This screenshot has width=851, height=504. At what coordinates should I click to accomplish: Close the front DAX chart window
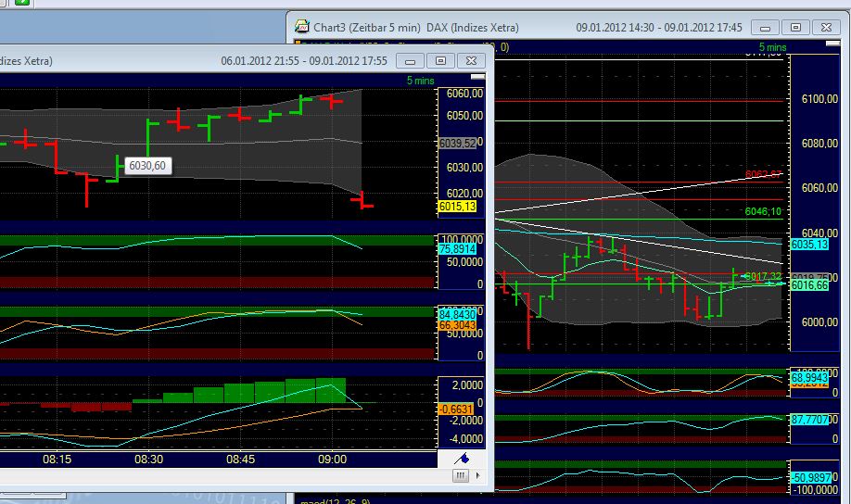click(472, 61)
